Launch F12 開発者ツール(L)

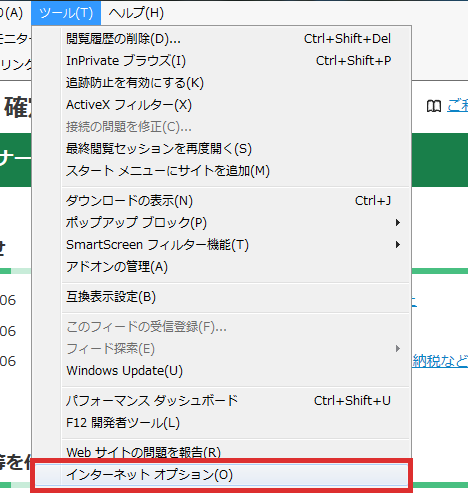pyautogui.click(x=222, y=423)
